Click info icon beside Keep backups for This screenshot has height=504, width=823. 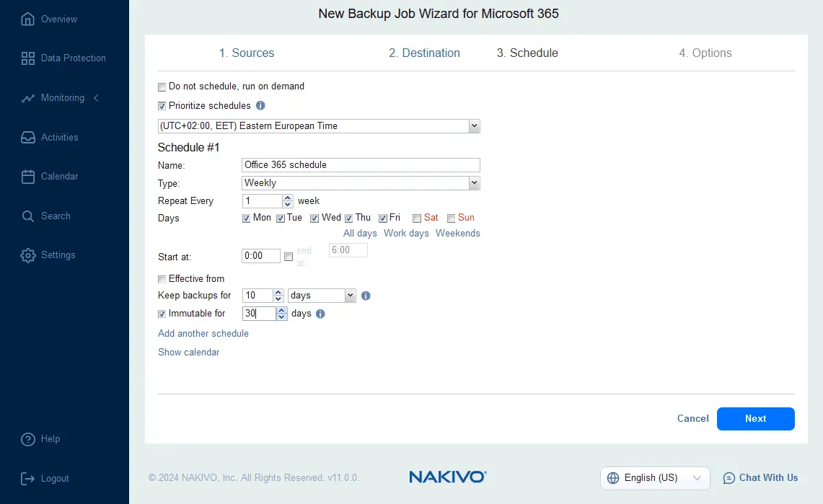pyautogui.click(x=366, y=296)
